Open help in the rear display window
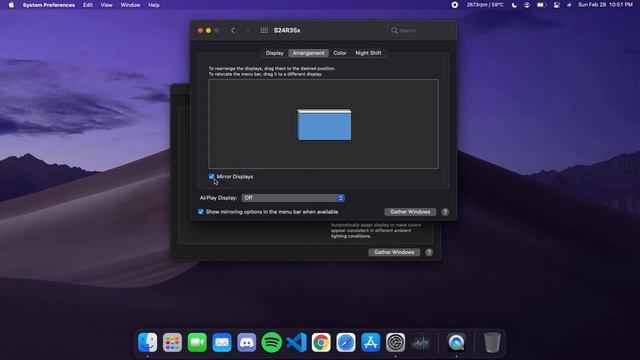 [429, 252]
